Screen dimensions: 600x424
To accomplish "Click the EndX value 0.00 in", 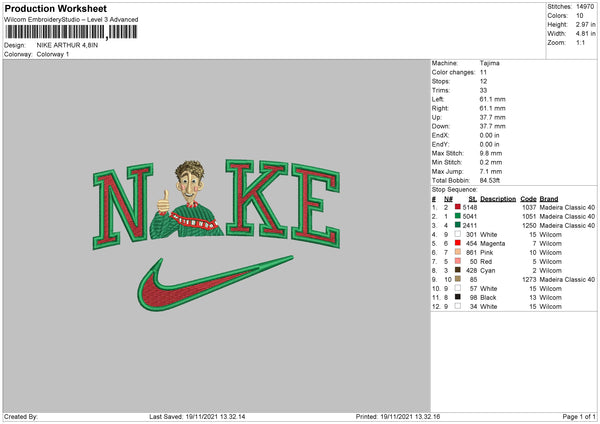I will coord(489,135).
